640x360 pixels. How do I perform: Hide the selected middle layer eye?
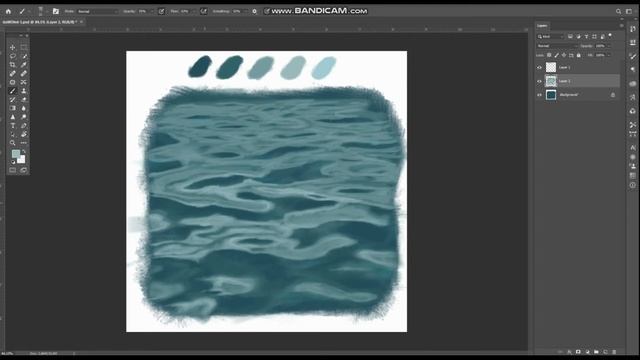tap(539, 81)
